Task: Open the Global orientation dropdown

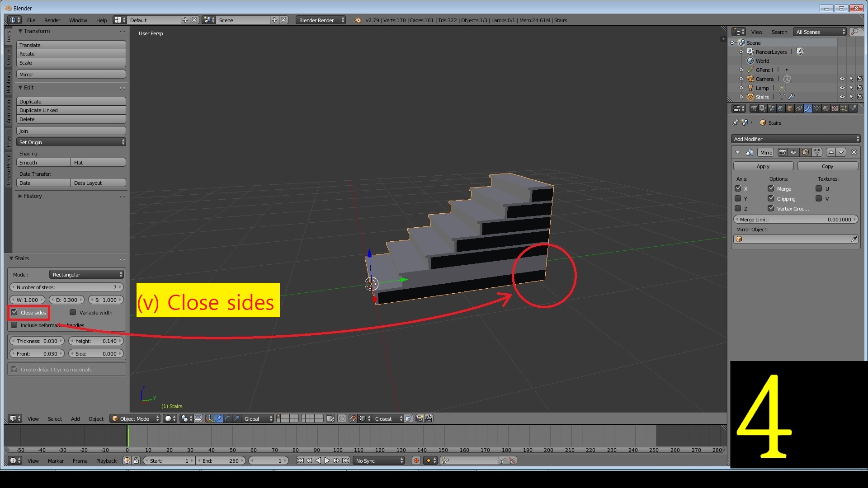Action: (x=258, y=418)
